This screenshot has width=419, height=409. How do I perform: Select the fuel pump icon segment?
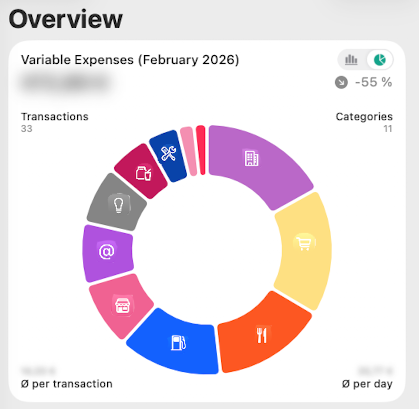click(x=178, y=342)
